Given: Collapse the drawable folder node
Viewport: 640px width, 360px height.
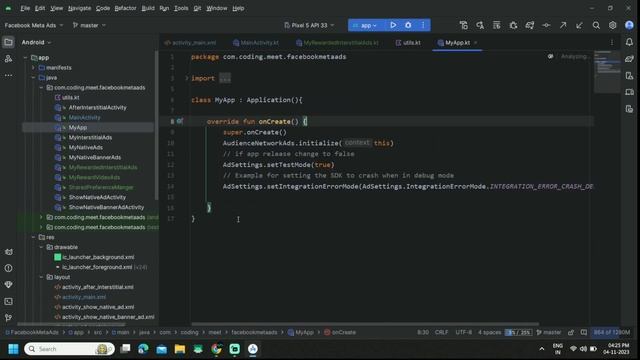Looking at the screenshot, I should click(x=41, y=247).
